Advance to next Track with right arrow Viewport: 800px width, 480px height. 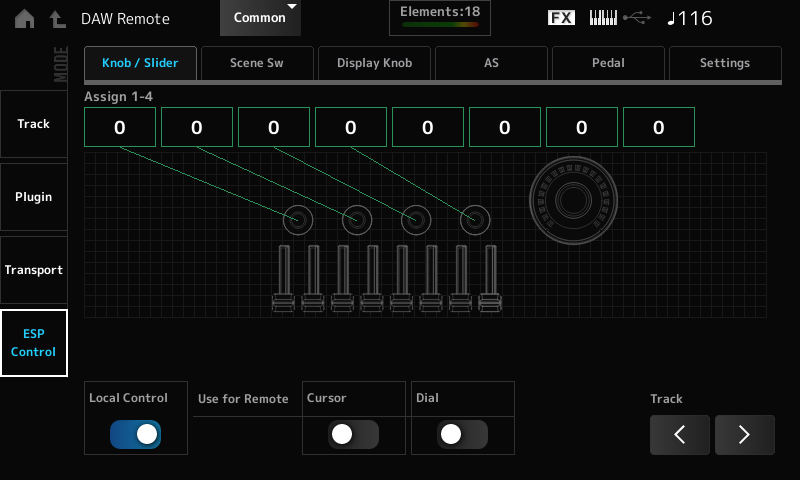tap(744, 435)
